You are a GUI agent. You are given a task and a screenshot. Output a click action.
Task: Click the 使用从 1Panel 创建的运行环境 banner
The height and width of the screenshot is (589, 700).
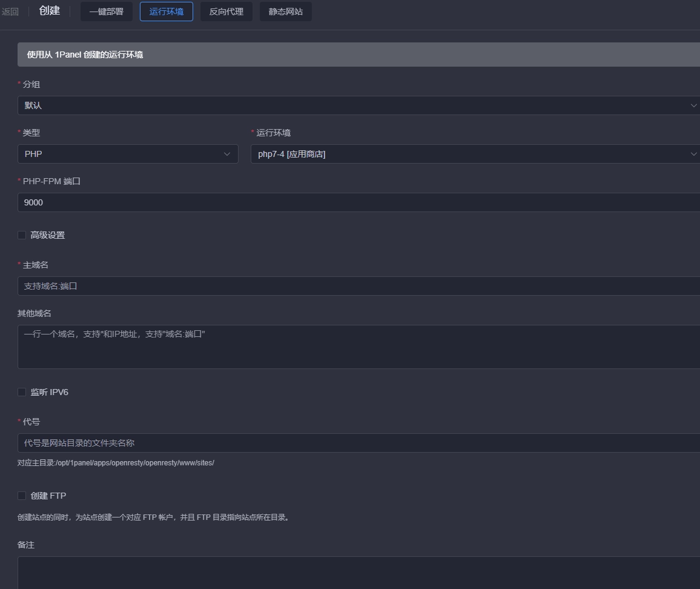tap(357, 55)
